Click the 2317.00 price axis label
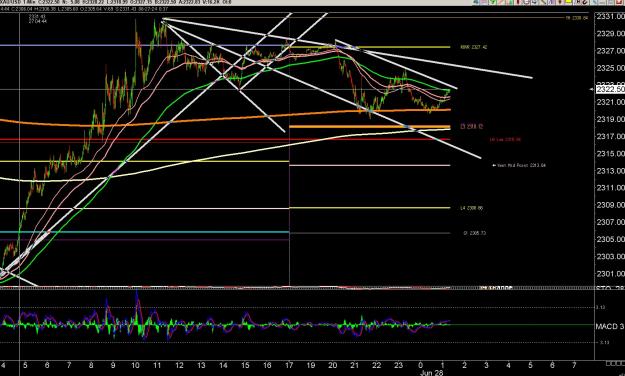The height and width of the screenshot is (376, 625). [610, 136]
